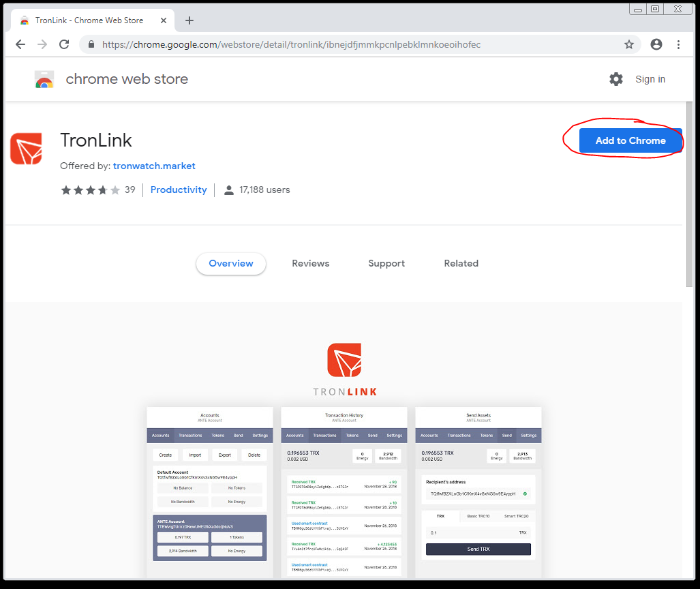The image size is (700, 589).
Task: Click the Accounts screenshot preview
Action: coord(210,492)
